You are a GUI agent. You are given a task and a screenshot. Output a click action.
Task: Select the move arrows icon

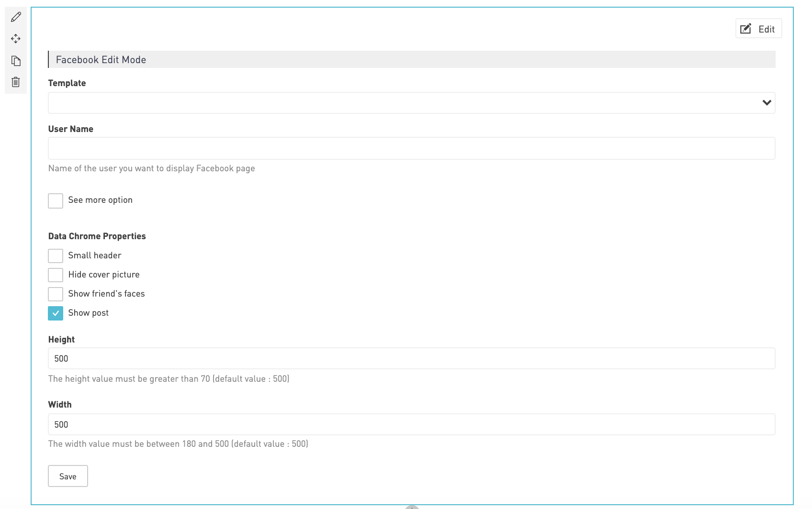coord(16,39)
